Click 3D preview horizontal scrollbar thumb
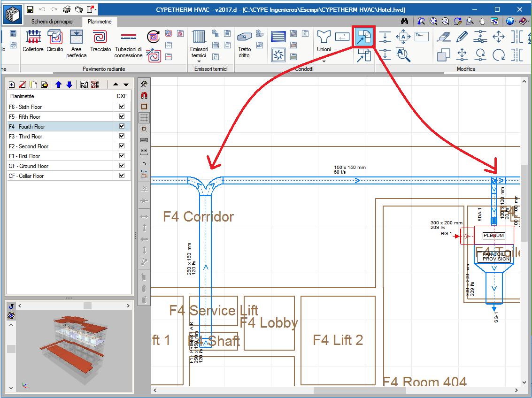532x398 pixels. [x=87, y=306]
